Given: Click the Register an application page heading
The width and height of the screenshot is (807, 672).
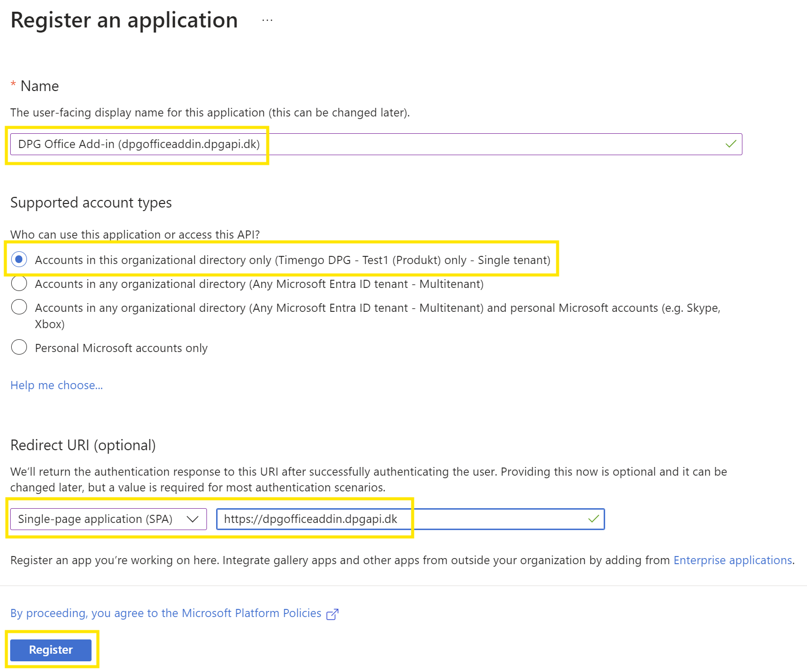Looking at the screenshot, I should tap(124, 20).
